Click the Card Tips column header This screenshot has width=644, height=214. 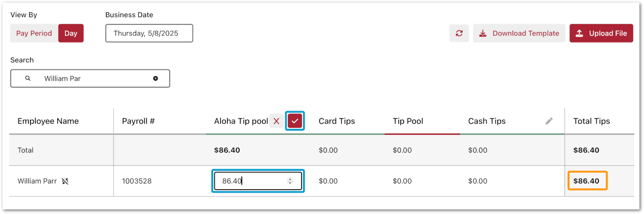click(x=337, y=121)
